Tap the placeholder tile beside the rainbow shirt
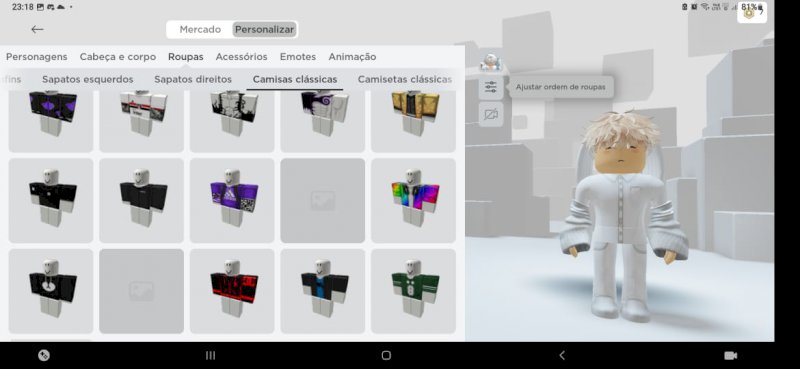 tap(322, 201)
